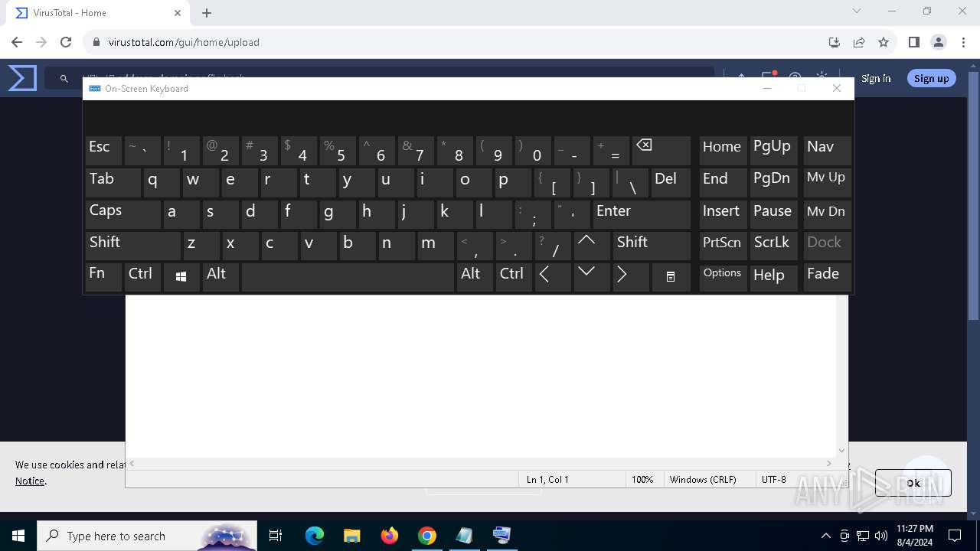Click the Help key on the keyboard
This screenshot has width=980, height=551.
click(x=774, y=277)
